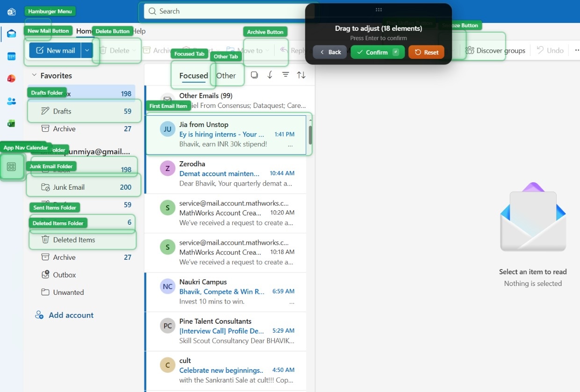Open the toolbar more options ellipsis
This screenshot has height=392, width=580.
[576, 50]
